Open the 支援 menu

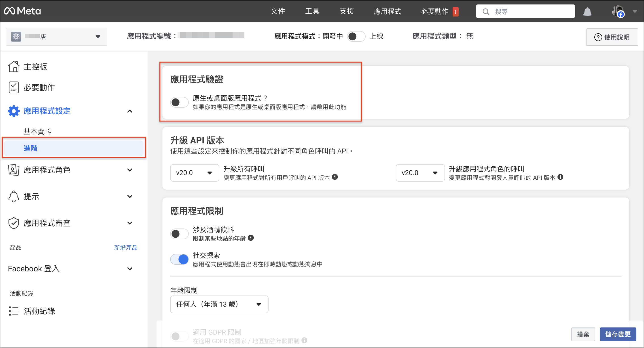click(x=347, y=11)
